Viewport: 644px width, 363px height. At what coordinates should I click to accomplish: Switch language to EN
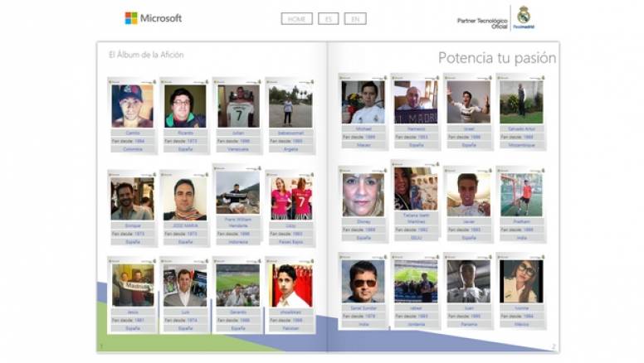pos(355,18)
